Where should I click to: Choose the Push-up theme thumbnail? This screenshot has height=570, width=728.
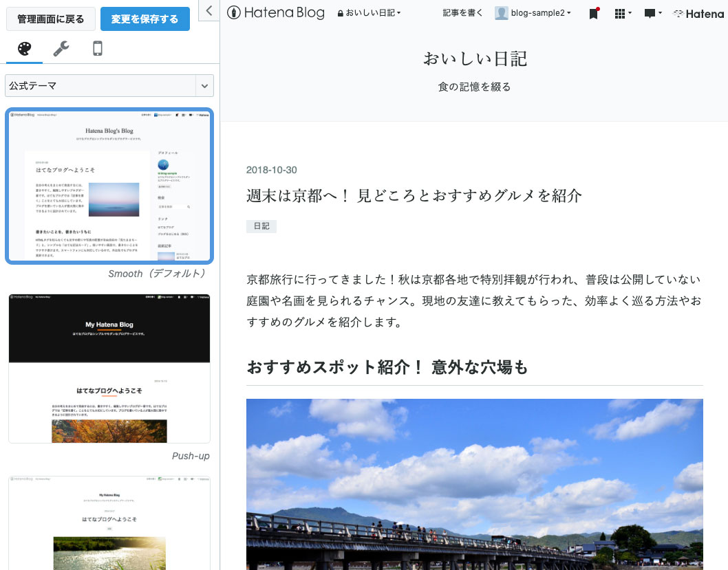point(109,368)
